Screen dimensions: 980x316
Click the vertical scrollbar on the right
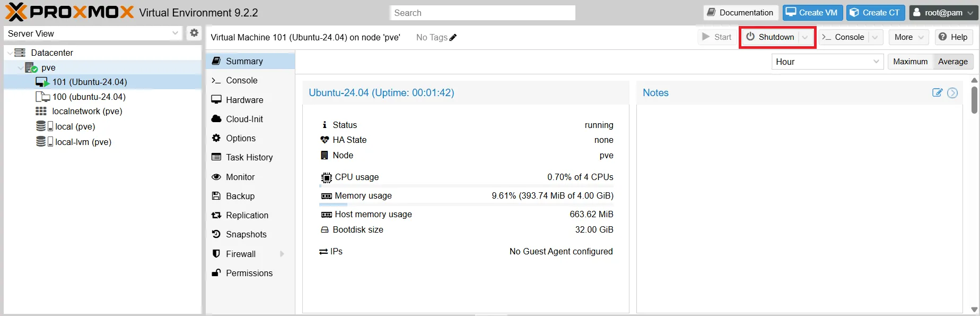(974, 99)
